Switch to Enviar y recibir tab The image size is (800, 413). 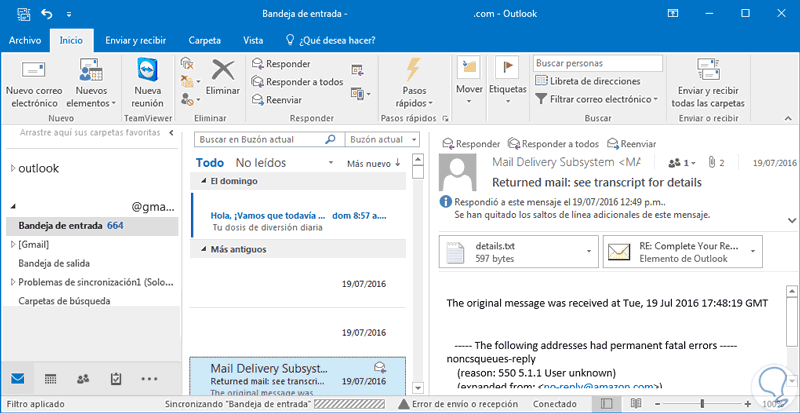[x=135, y=40]
